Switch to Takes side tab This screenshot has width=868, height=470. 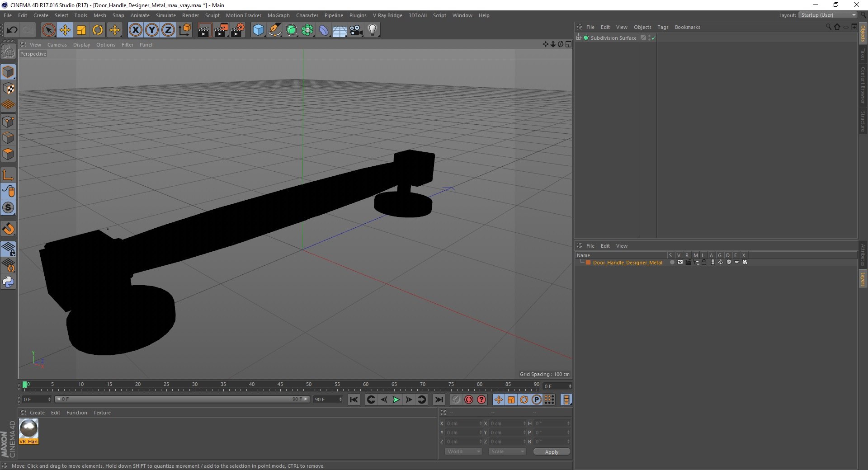coord(863,54)
